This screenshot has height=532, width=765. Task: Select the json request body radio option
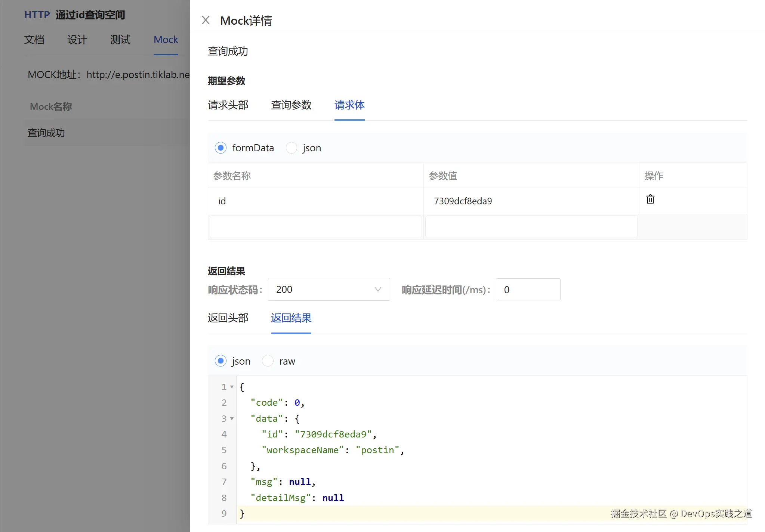pyautogui.click(x=291, y=148)
